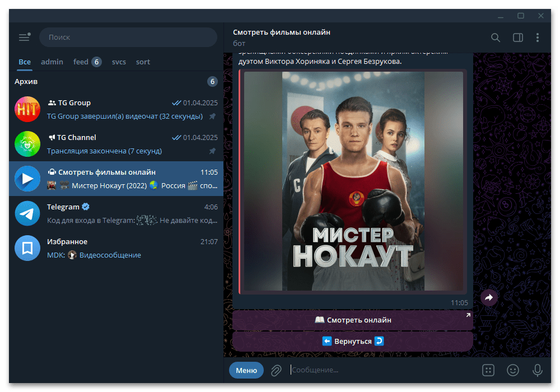This screenshot has height=392, width=560.
Task: Click the feed tab unread badge 6
Action: pyautogui.click(x=96, y=62)
